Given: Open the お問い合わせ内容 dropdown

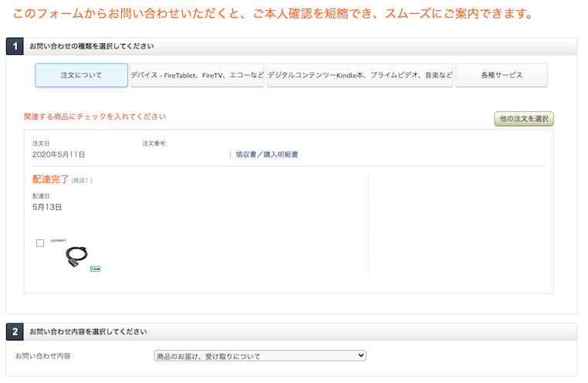Looking at the screenshot, I should 259,356.
